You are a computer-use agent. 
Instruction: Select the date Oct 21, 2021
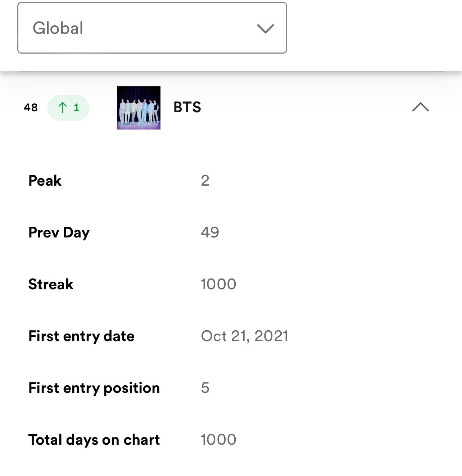244,336
